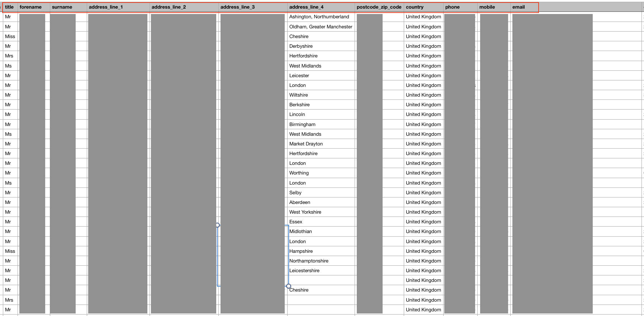Click the 'address_line_4' header cell
Viewport: 644px width, 316px height.
point(321,7)
